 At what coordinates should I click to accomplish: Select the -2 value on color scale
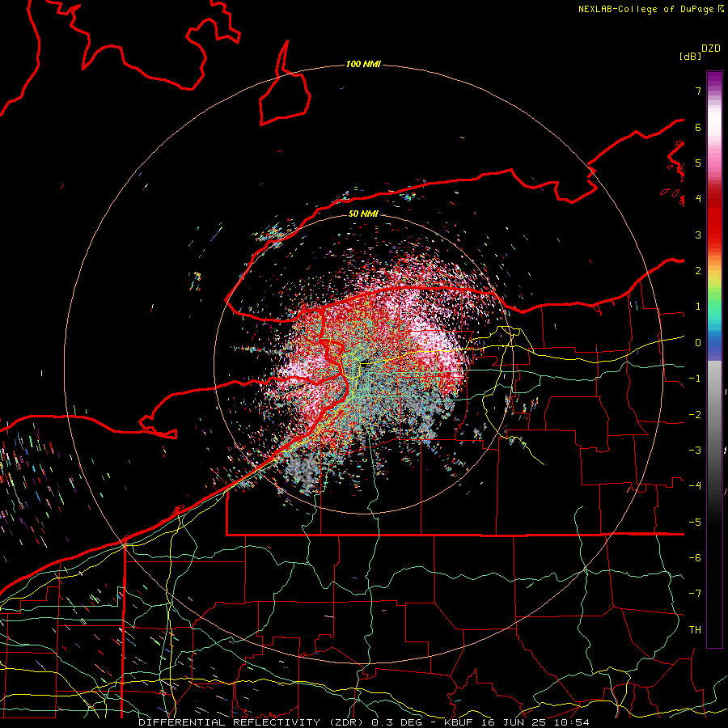point(695,415)
